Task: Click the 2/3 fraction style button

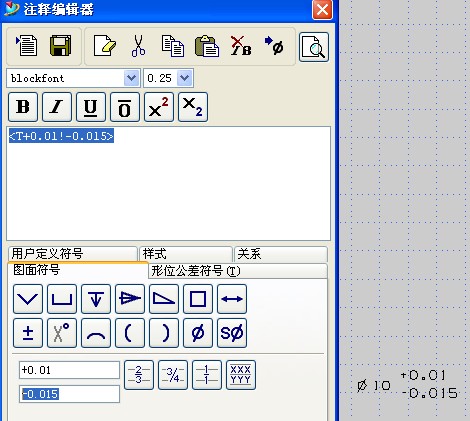Action: tap(139, 375)
